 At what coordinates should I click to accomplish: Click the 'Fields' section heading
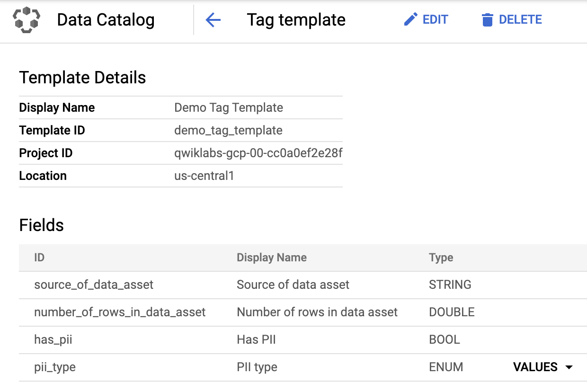tap(41, 225)
